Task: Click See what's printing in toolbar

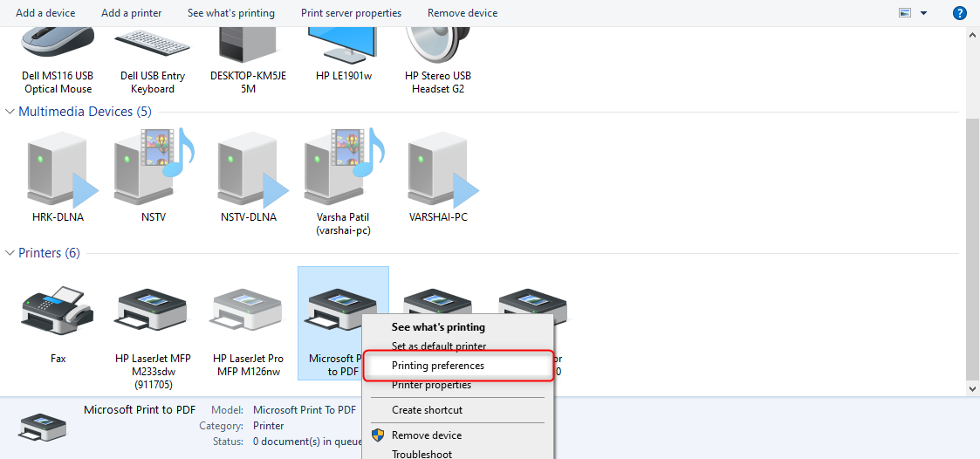Action: coord(230,13)
